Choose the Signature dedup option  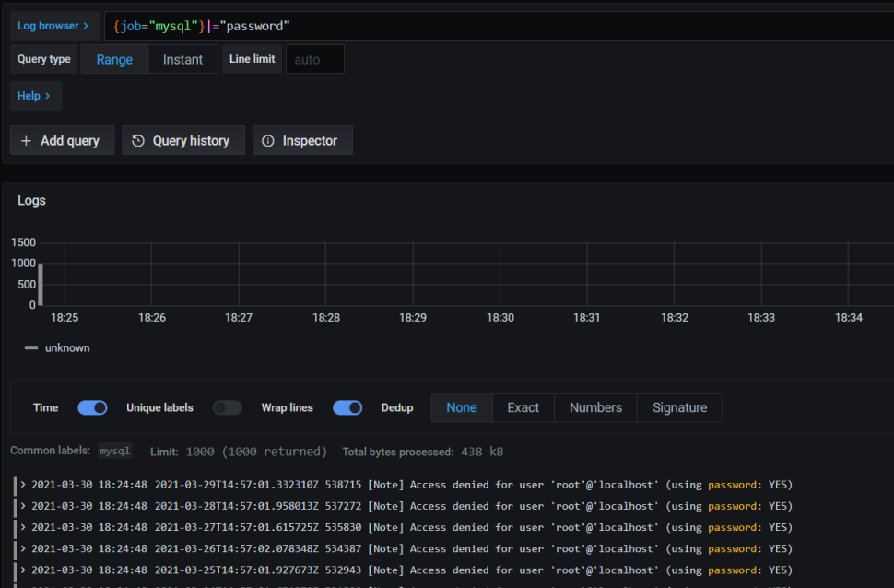point(679,407)
